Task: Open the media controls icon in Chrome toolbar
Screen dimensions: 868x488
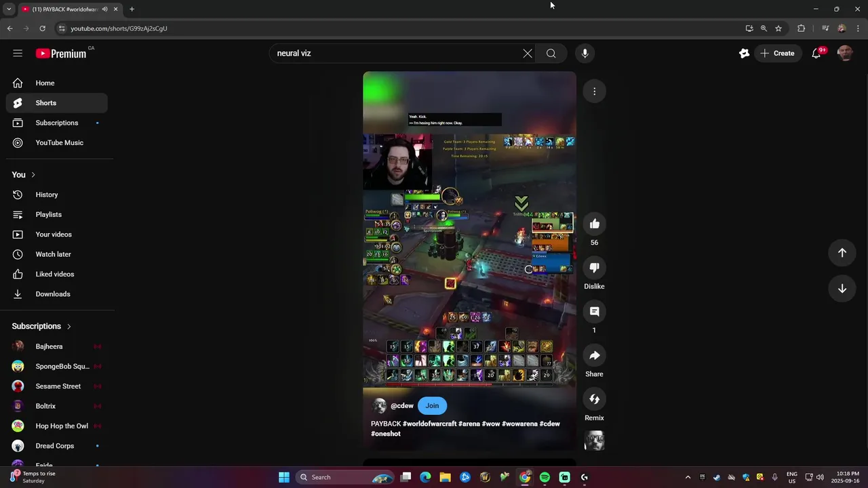Action: [825, 28]
